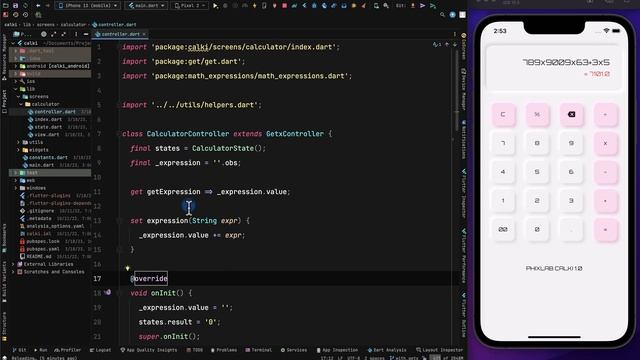This screenshot has height=360, width=640.
Task: Open the Device Manager side tool window
Action: [464, 89]
